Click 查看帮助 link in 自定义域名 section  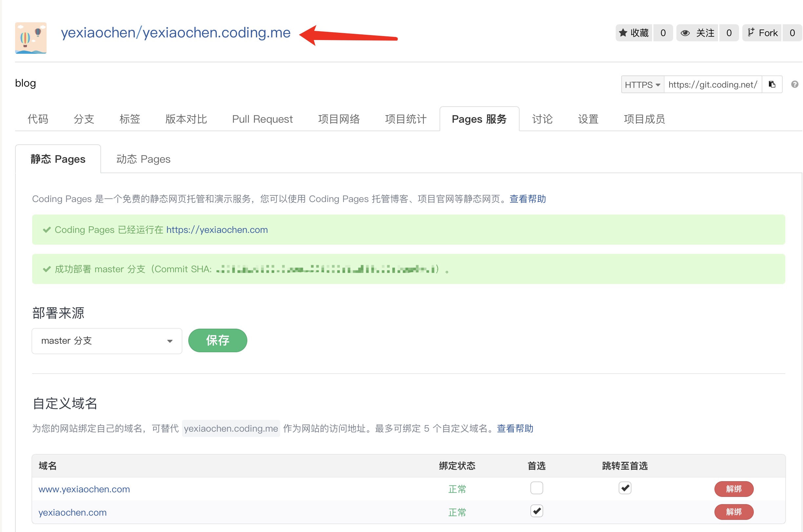click(x=515, y=428)
